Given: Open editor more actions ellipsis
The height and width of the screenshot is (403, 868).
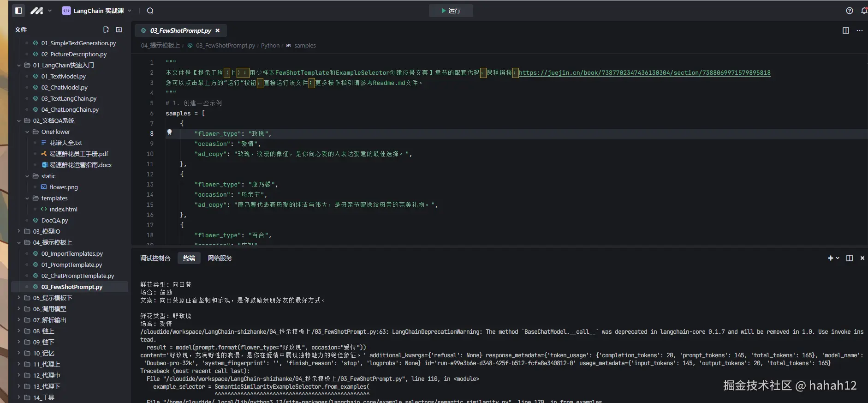Looking at the screenshot, I should coord(860,30).
